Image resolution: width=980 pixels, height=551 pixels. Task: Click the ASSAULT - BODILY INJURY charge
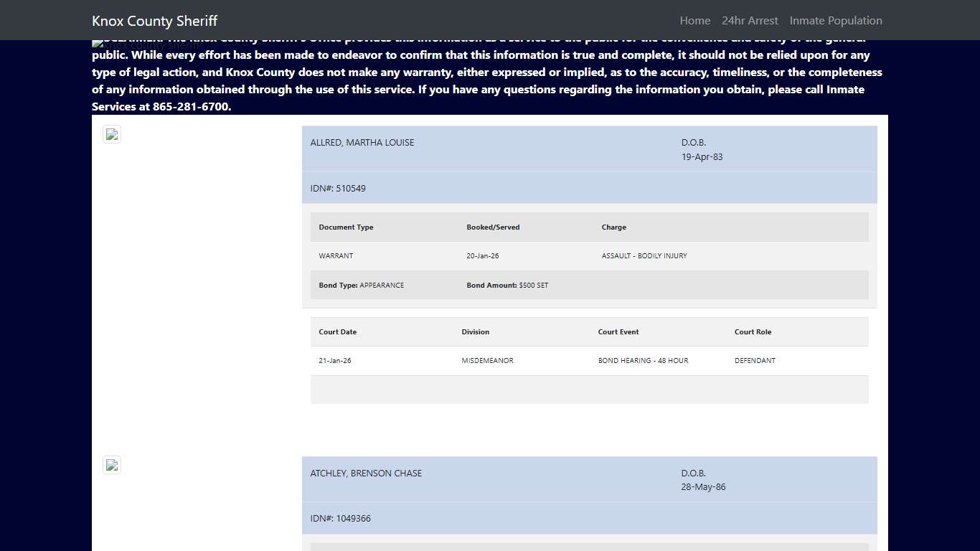[644, 256]
